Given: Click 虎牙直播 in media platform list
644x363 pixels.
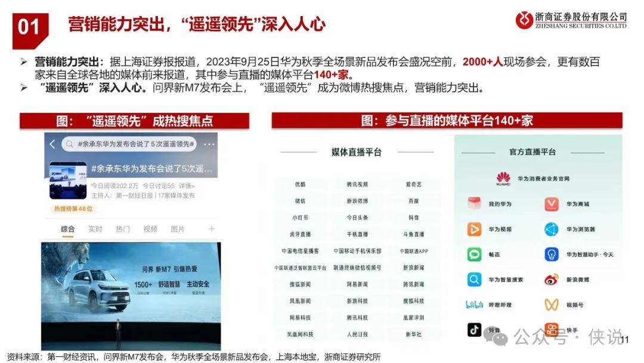Looking at the screenshot, I should click(300, 234).
